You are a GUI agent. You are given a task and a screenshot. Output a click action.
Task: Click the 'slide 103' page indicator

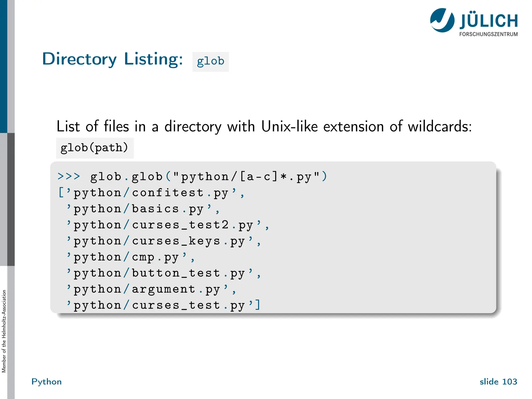pos(498,382)
